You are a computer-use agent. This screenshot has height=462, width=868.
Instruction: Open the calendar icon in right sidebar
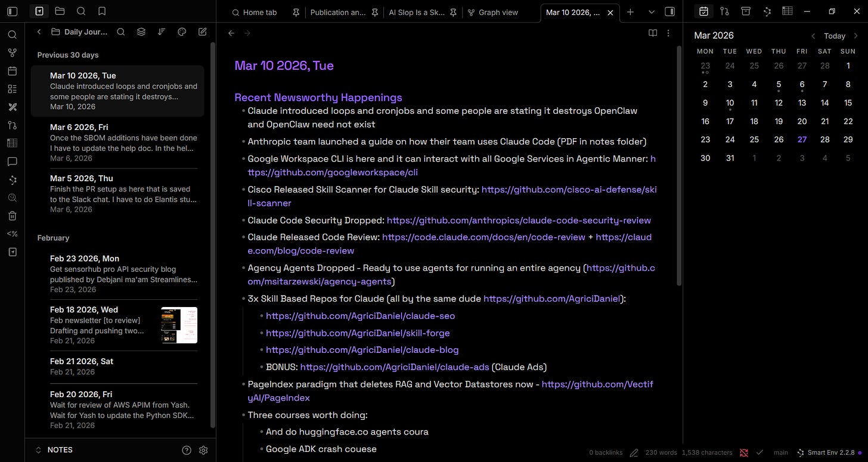[x=703, y=11]
